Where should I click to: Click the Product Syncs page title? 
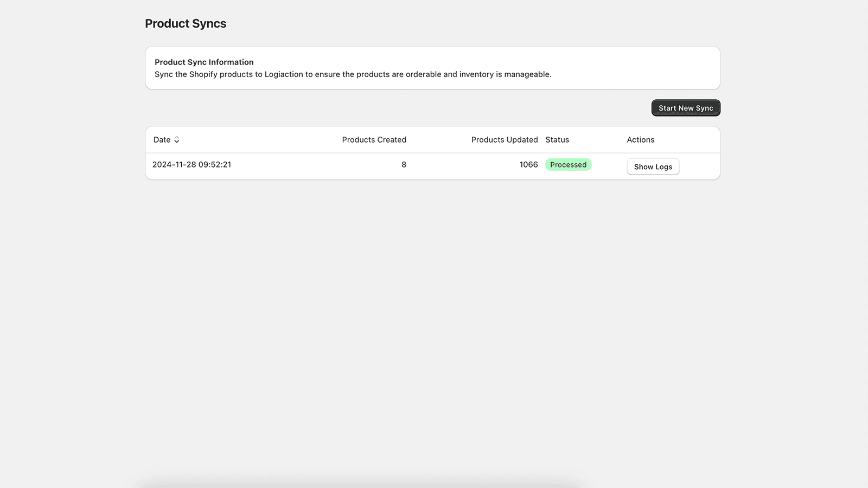pos(186,24)
